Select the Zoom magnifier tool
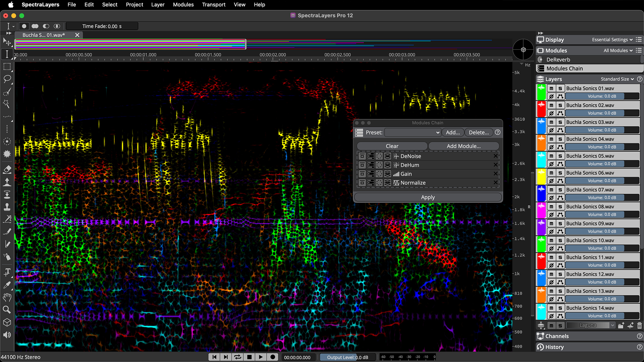Viewport: 644px width, 362px height. click(x=7, y=309)
